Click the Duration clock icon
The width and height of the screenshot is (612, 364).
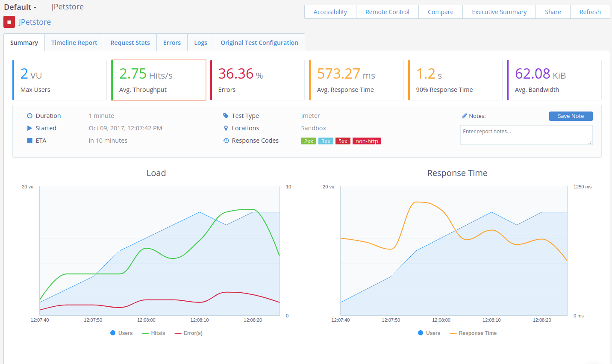30,116
